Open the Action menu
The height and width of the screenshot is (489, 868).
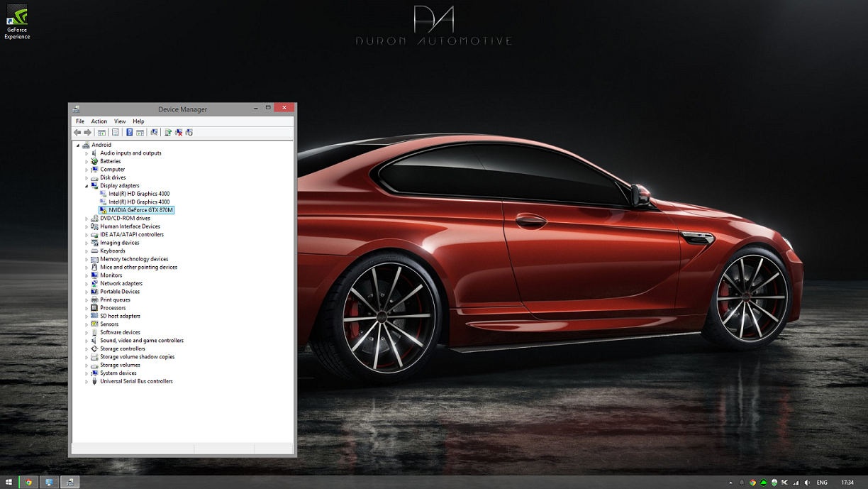(99, 121)
